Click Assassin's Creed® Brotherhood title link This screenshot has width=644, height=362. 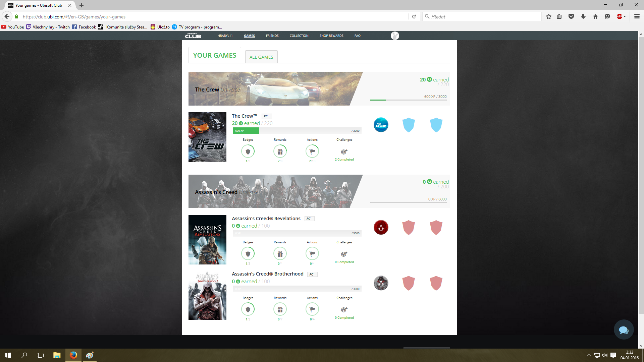pos(267,274)
